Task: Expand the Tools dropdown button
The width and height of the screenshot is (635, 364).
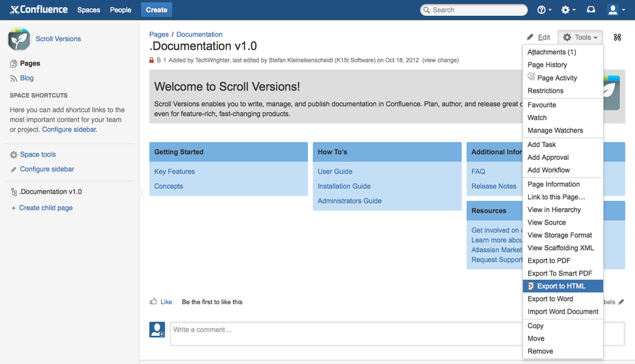Action: 580,38
